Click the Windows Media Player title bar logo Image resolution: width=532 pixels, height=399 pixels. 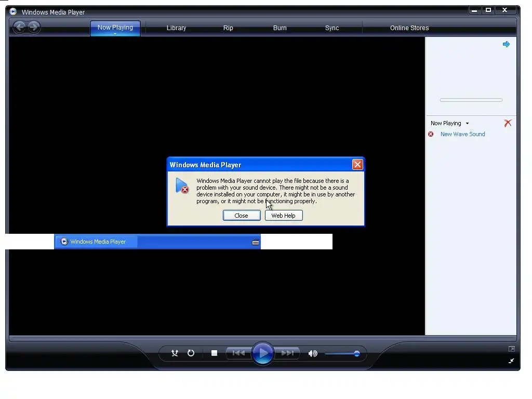pyautogui.click(x=13, y=11)
